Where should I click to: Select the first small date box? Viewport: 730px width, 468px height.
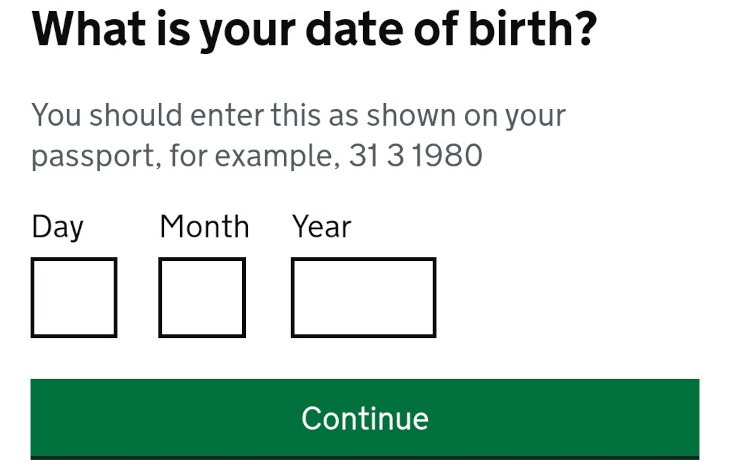[x=74, y=297]
